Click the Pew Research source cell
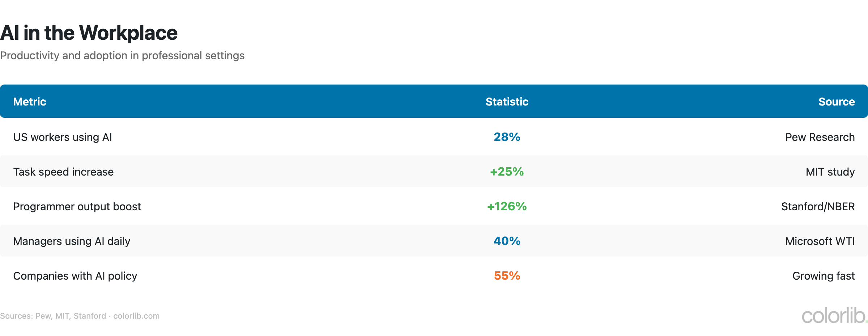 820,137
